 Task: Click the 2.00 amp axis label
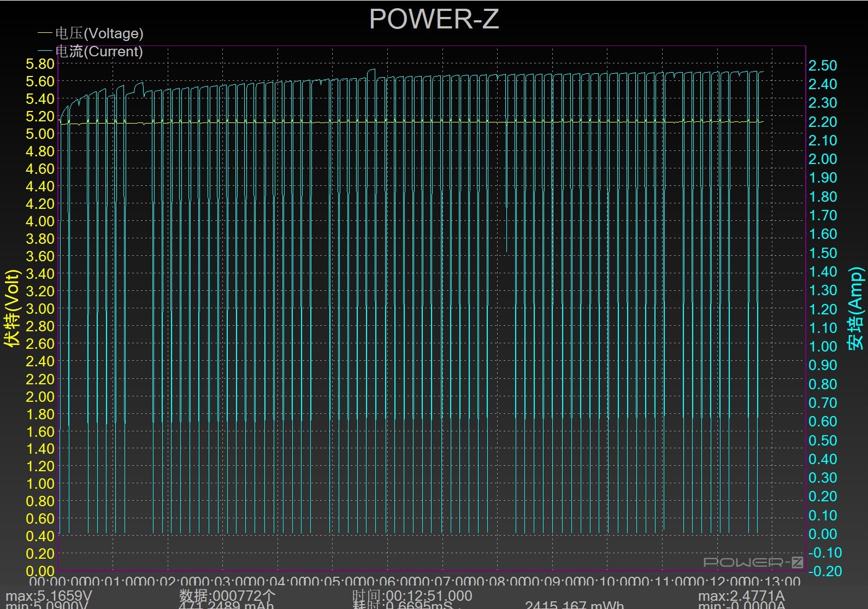pyautogui.click(x=823, y=159)
